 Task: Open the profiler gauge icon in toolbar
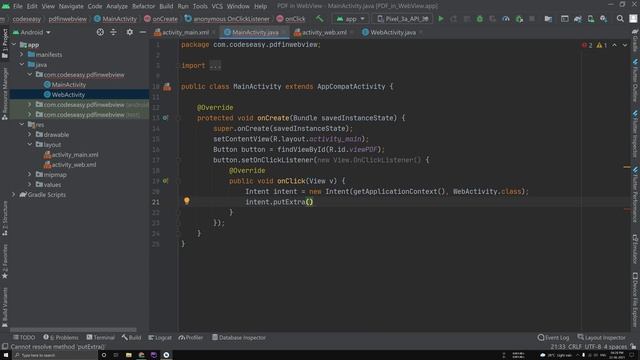pos(506,19)
